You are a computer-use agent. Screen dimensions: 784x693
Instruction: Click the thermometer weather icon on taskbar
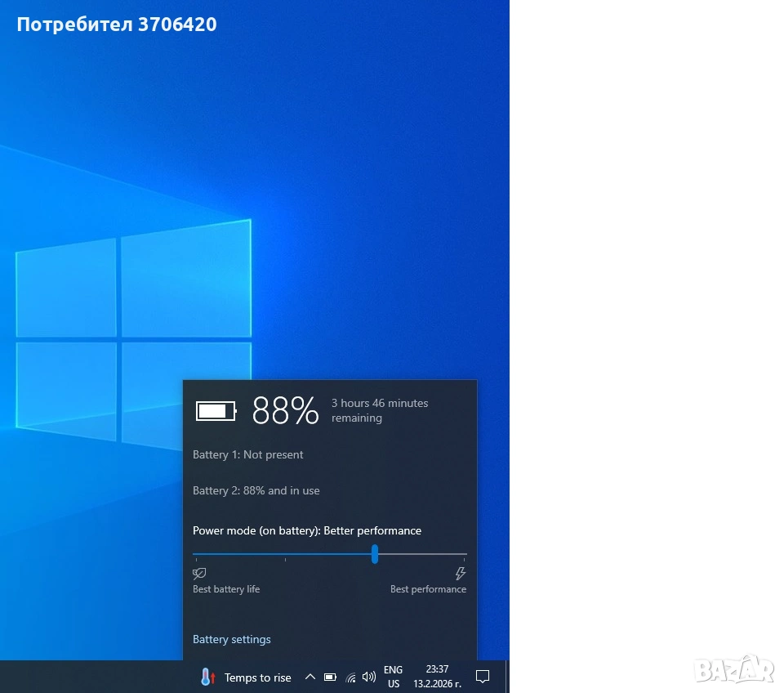207,677
